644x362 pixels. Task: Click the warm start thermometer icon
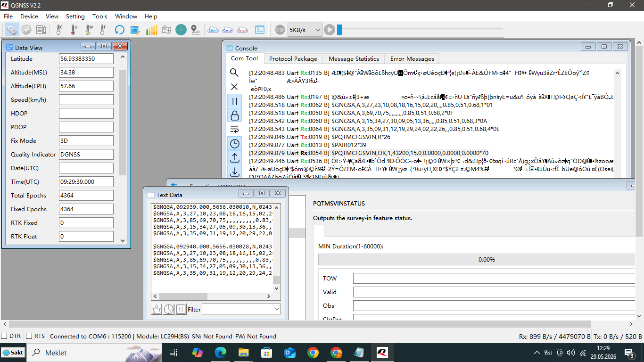tap(88, 30)
